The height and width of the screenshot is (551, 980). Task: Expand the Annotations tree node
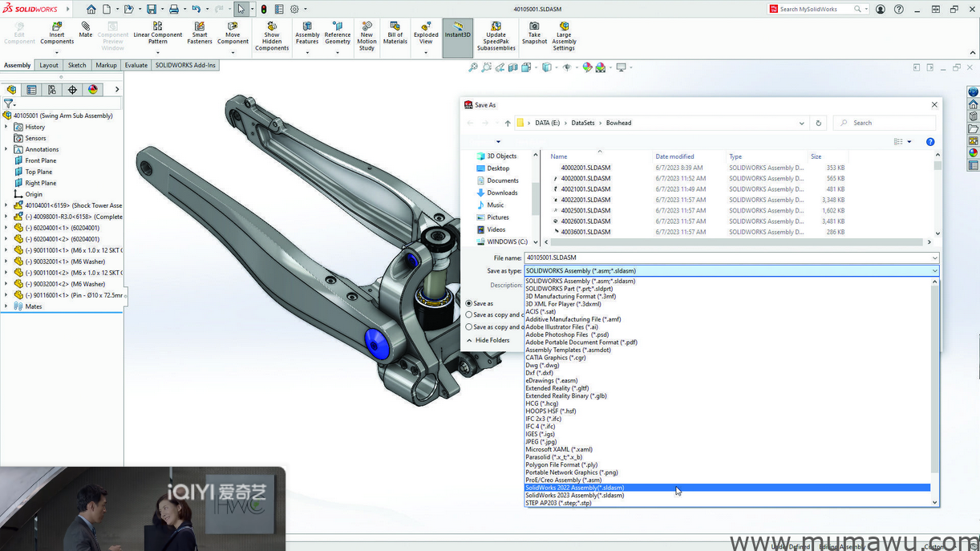coord(6,149)
